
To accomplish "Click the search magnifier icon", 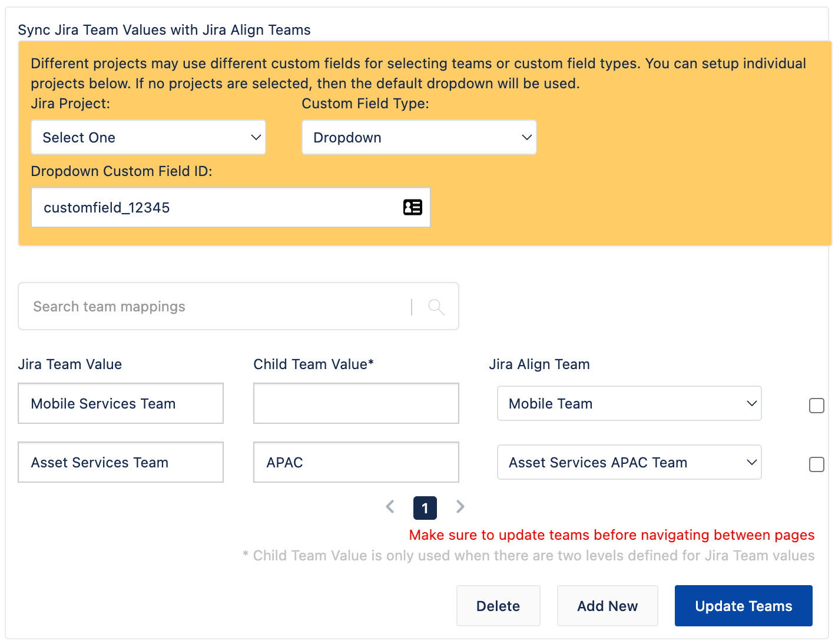I will tap(436, 306).
